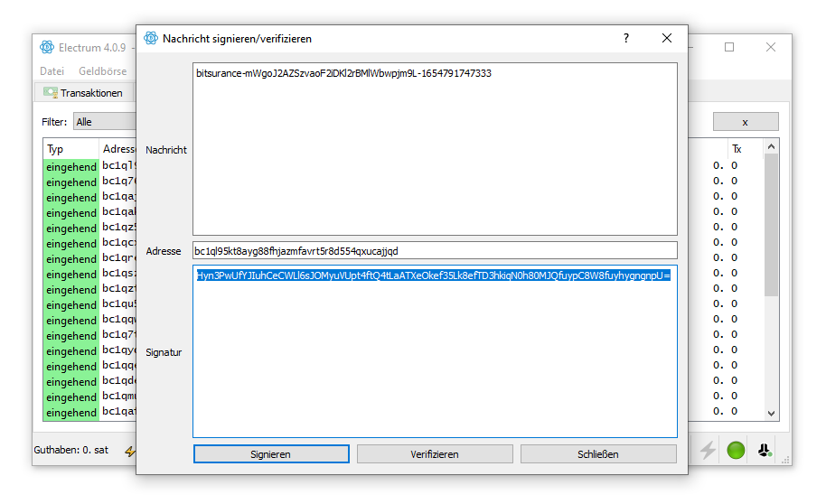This screenshot has width=826, height=504.
Task: Open the Datei menu
Action: pyautogui.click(x=52, y=71)
